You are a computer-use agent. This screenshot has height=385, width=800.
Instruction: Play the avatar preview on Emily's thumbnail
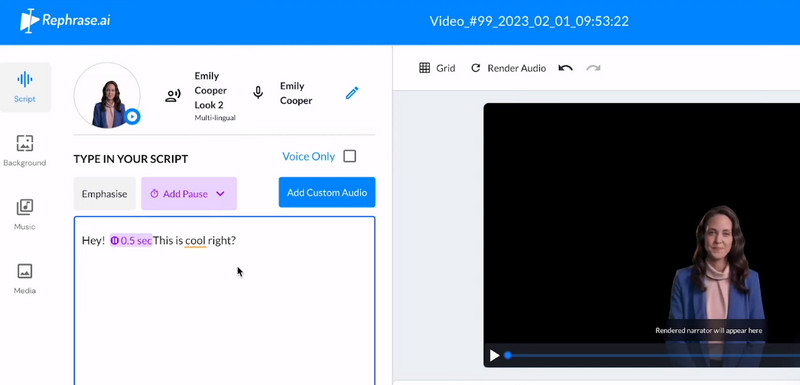pos(132,116)
